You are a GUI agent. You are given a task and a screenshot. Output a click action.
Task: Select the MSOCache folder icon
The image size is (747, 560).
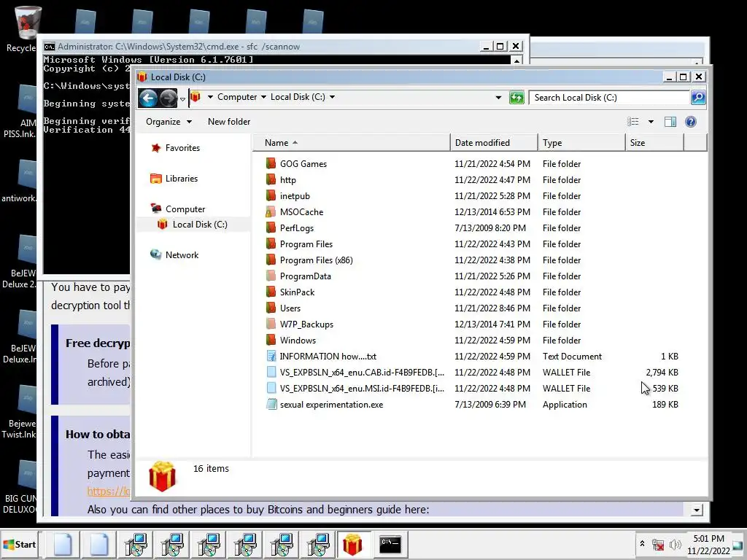pos(271,212)
